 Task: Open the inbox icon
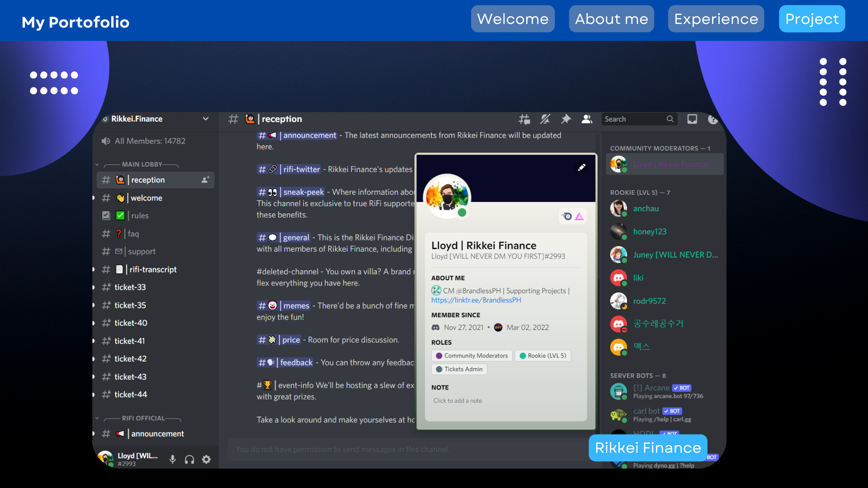(x=692, y=119)
